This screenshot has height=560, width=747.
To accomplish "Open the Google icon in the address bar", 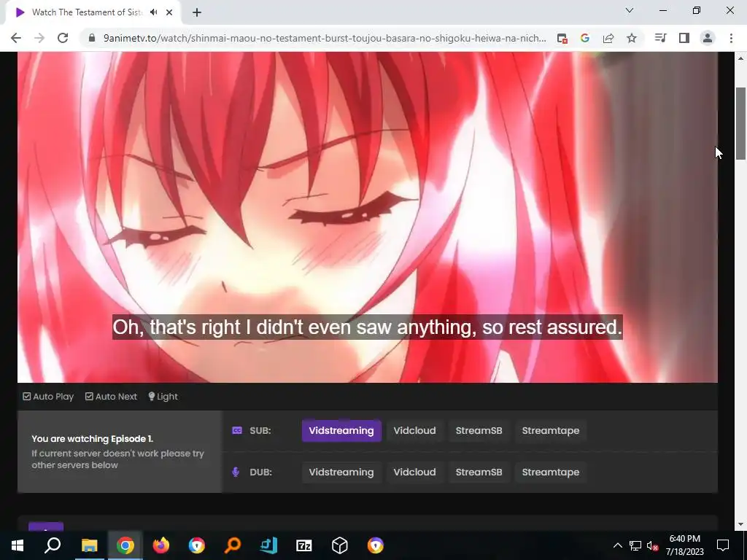I will pyautogui.click(x=585, y=38).
